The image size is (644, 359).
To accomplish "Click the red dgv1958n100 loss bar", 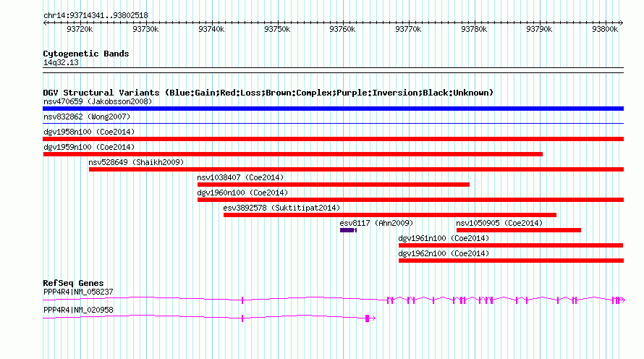I will coord(333,139).
